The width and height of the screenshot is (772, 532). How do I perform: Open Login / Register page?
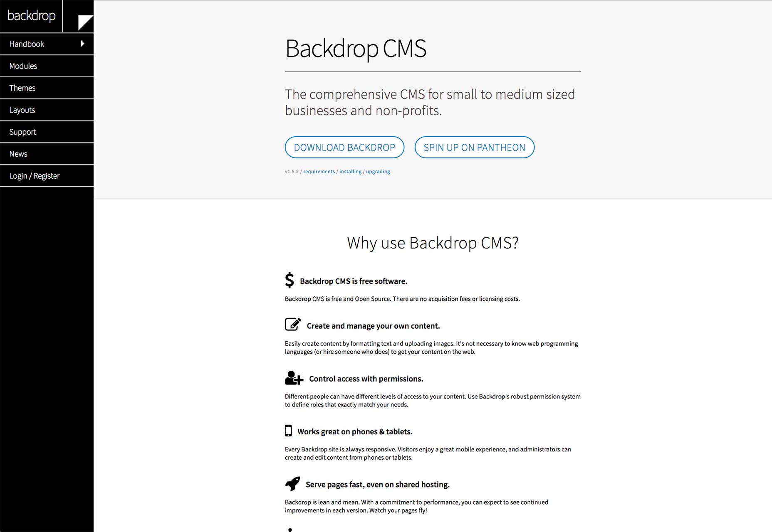coord(35,176)
